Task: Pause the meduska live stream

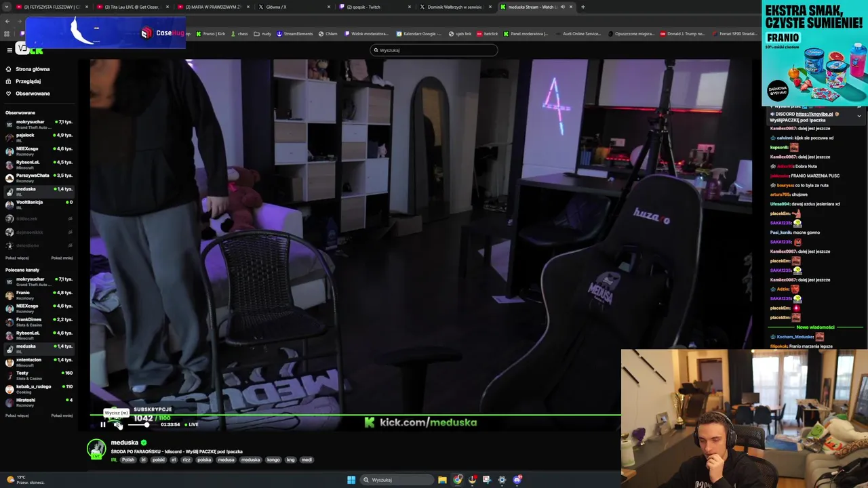Action: [103, 425]
